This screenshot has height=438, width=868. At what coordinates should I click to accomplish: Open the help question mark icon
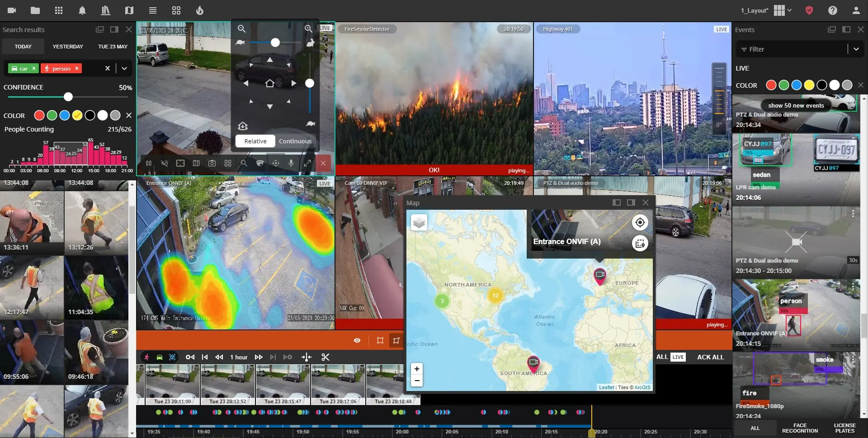pos(833,10)
